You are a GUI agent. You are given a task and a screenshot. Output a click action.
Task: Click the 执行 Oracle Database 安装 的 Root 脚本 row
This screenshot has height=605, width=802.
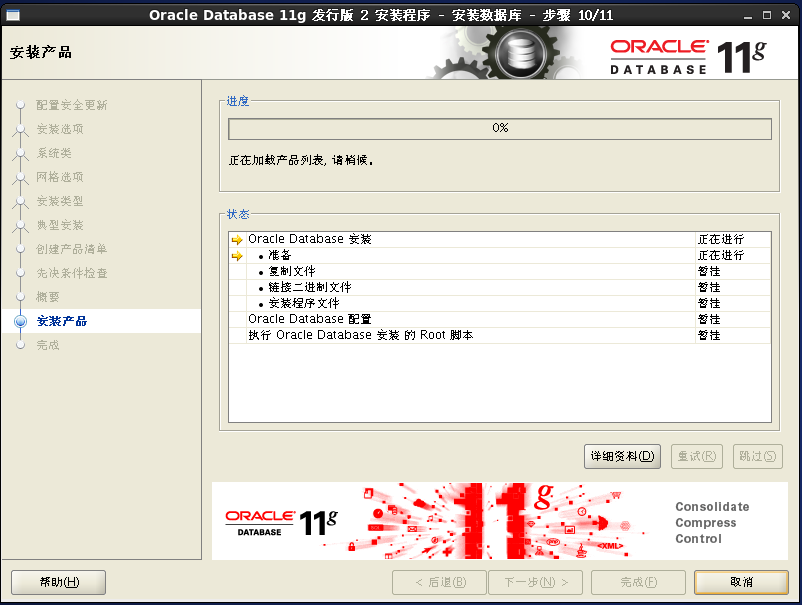[x=500, y=335]
